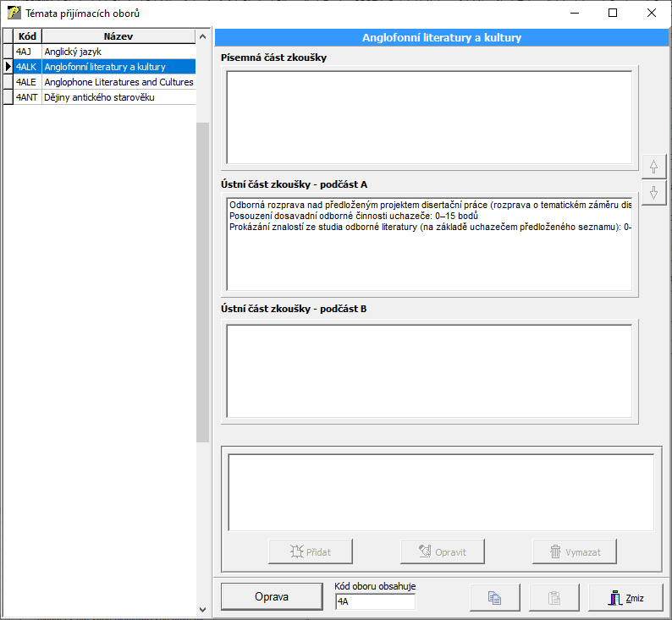Click the copy icon button
This screenshot has width=672, height=620.
(495, 597)
